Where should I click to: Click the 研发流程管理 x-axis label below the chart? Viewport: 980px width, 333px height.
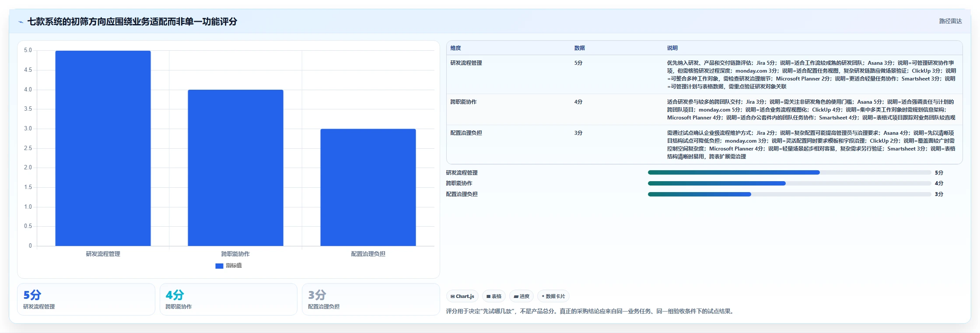pyautogui.click(x=103, y=254)
